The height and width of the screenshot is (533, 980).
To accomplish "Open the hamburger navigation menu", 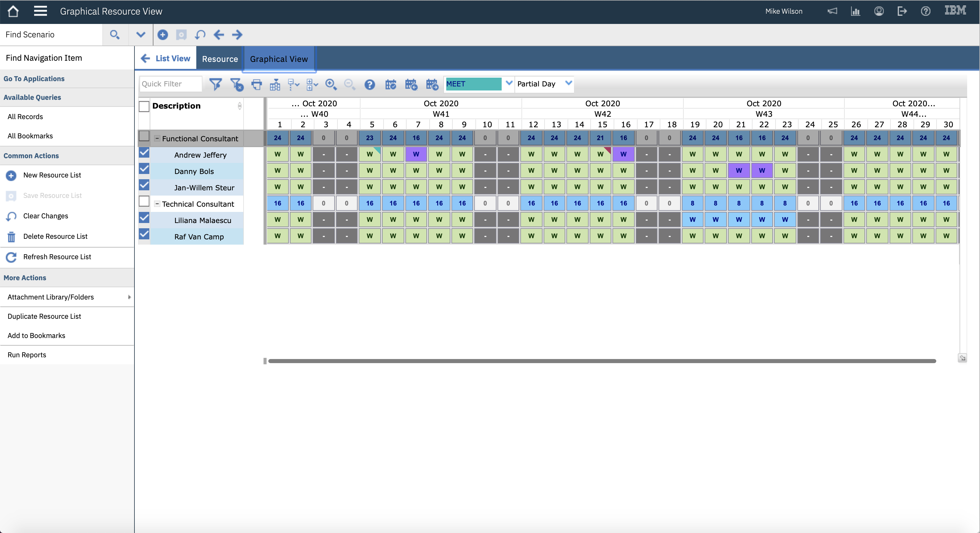I will point(40,11).
